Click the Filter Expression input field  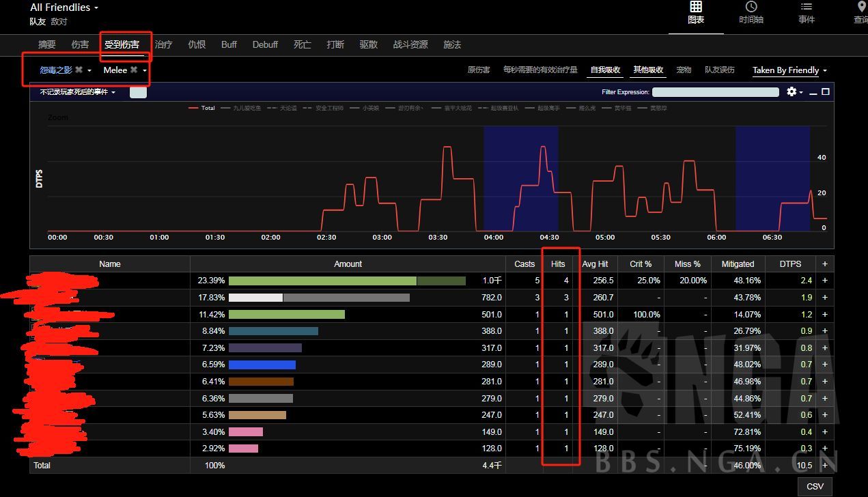point(715,92)
